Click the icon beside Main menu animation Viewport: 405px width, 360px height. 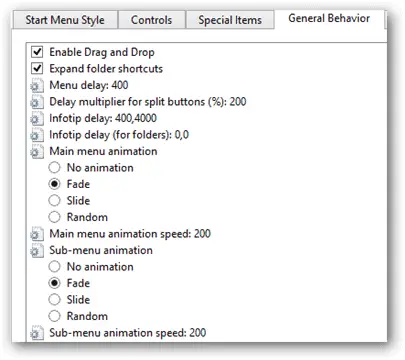pos(37,151)
